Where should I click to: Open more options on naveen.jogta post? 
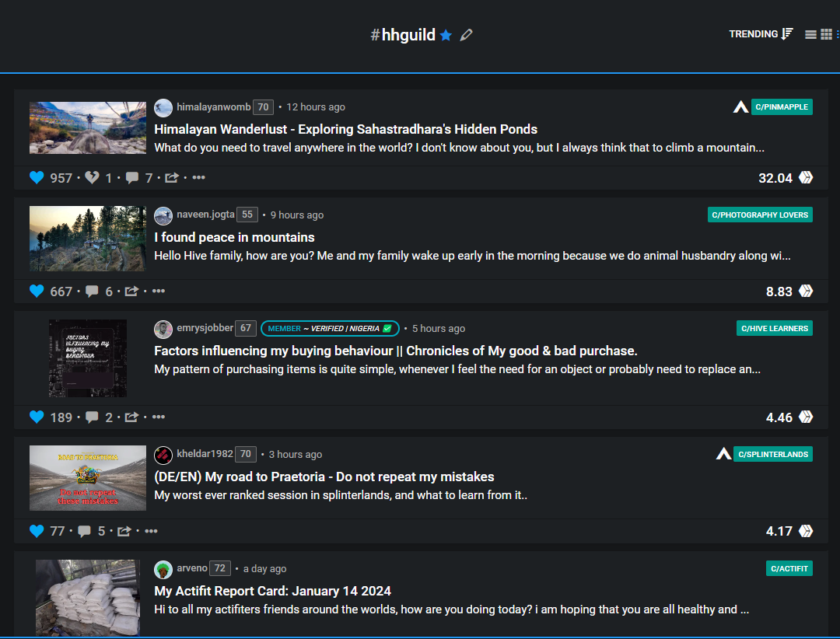[x=159, y=291]
